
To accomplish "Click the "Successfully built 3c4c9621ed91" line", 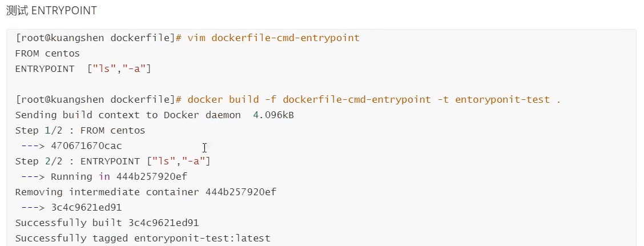I will [x=107, y=223].
